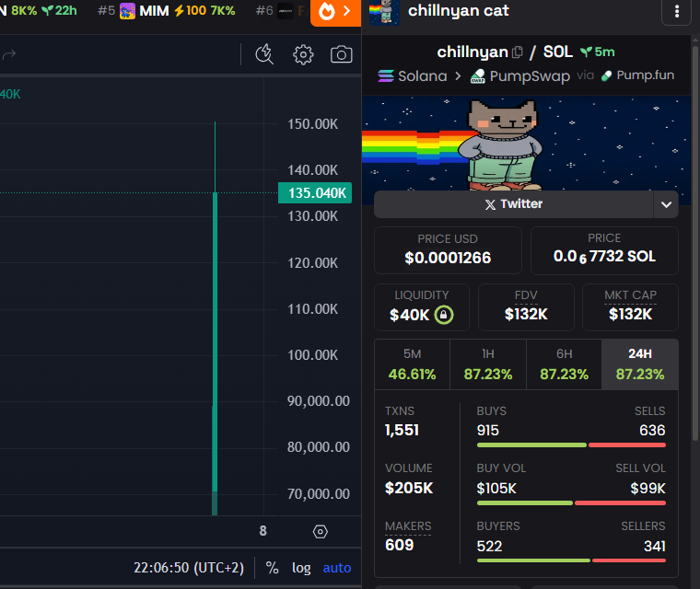Open the Solana chain link
The image size is (700, 589).
click(413, 75)
